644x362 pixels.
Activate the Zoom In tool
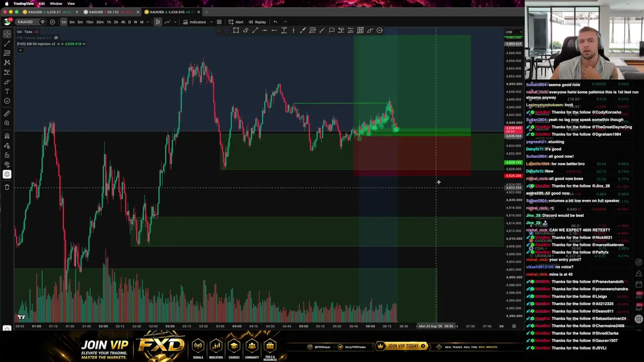(x=7, y=123)
